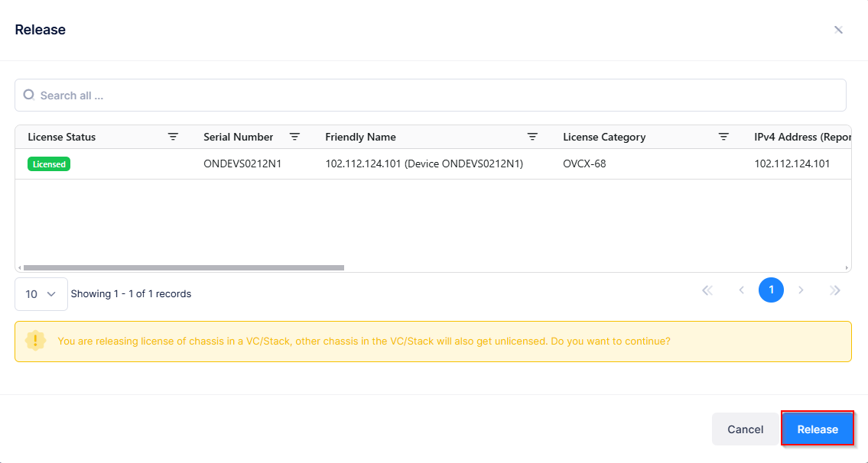Viewport: 868px width, 463px height.
Task: Open the License Category column filter
Action: 723,137
